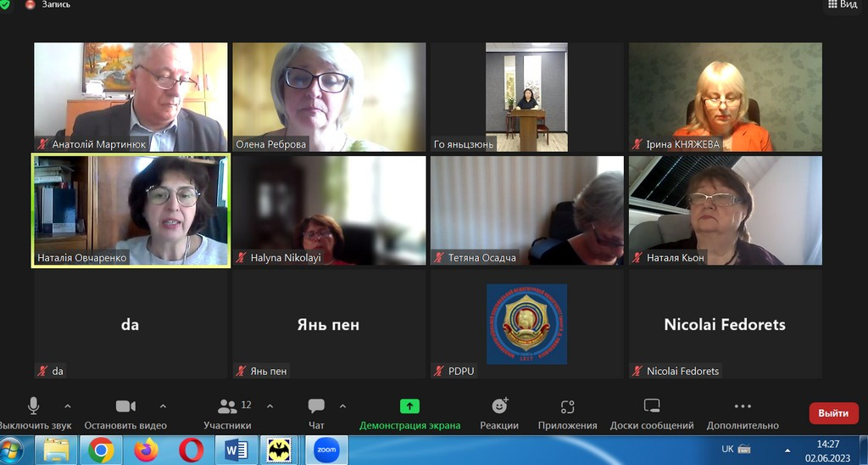Select the Янь пен participant tile
This screenshot has height=465, width=868.
point(329,324)
